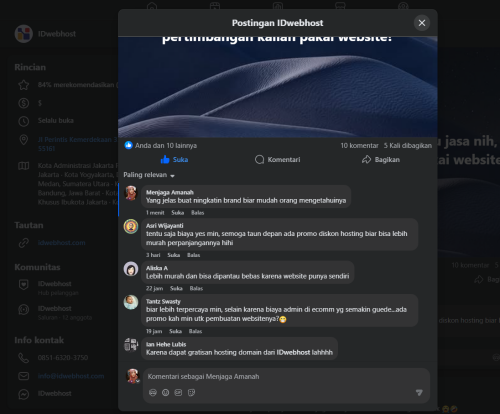The height and width of the screenshot is (414, 500).
Task: Click the 1 menit timestamp
Action: pyautogui.click(x=155, y=213)
